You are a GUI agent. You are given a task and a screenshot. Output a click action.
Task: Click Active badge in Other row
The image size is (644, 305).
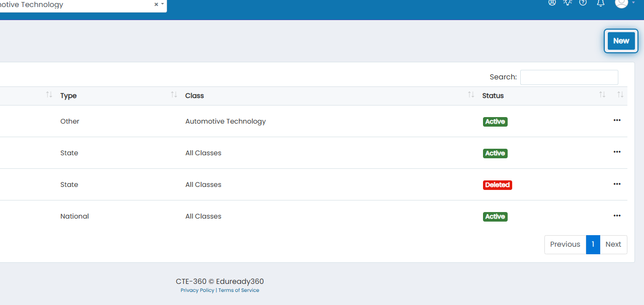(x=495, y=122)
